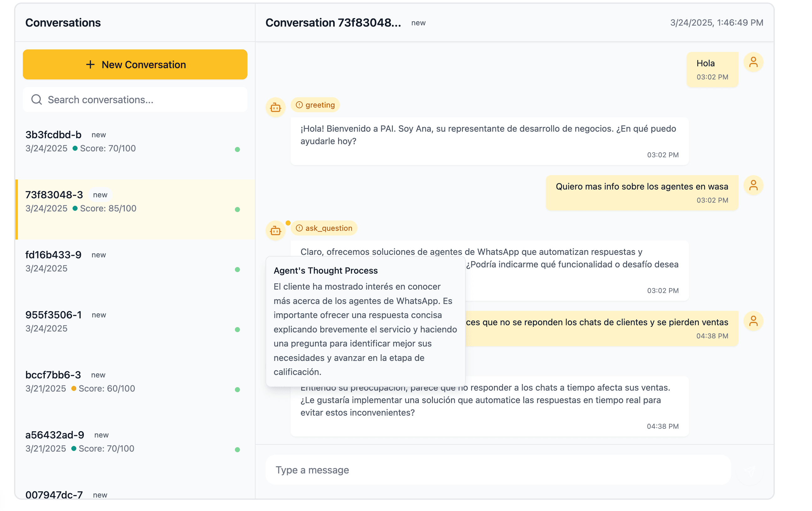Focus the Search conversations field
The width and height of the screenshot is (812, 511).
click(x=142, y=100)
